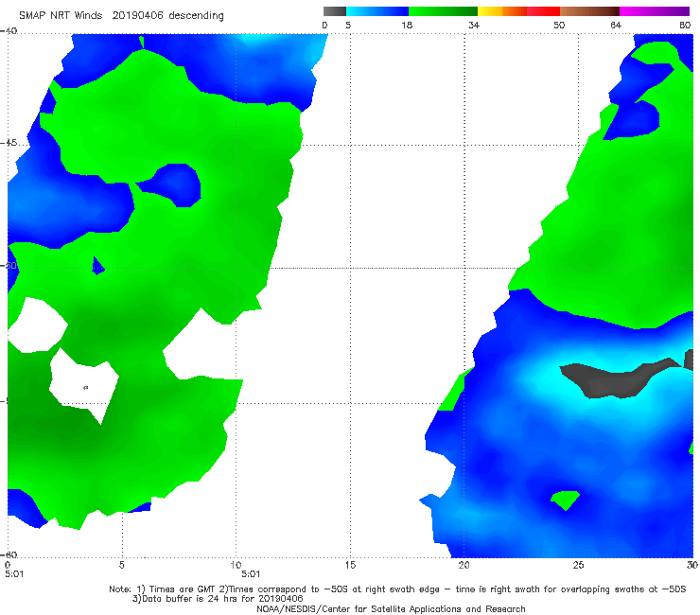This screenshot has width=700, height=615.
Task: Click the longitude label '20'
Action: click(x=464, y=565)
